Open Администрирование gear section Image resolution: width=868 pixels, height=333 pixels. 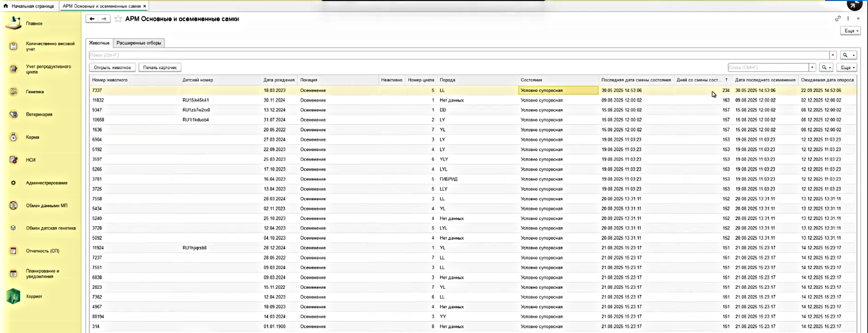point(14,183)
